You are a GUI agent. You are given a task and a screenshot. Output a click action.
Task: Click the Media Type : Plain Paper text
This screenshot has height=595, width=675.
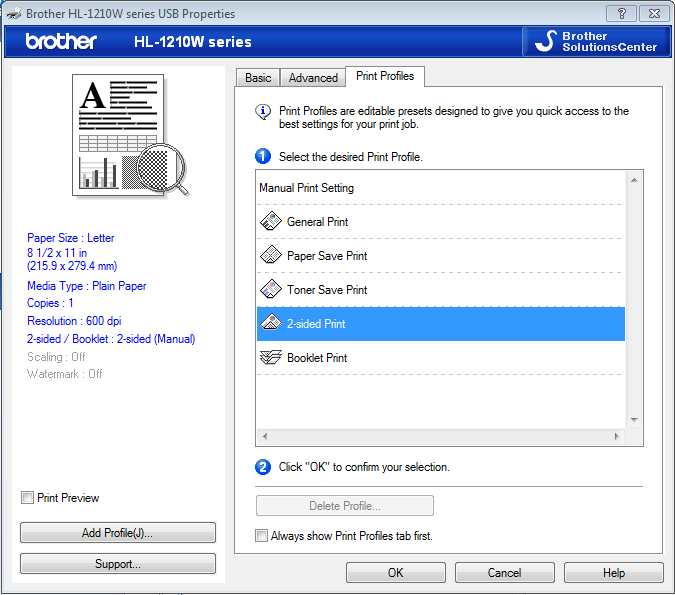pyautogui.click(x=87, y=286)
